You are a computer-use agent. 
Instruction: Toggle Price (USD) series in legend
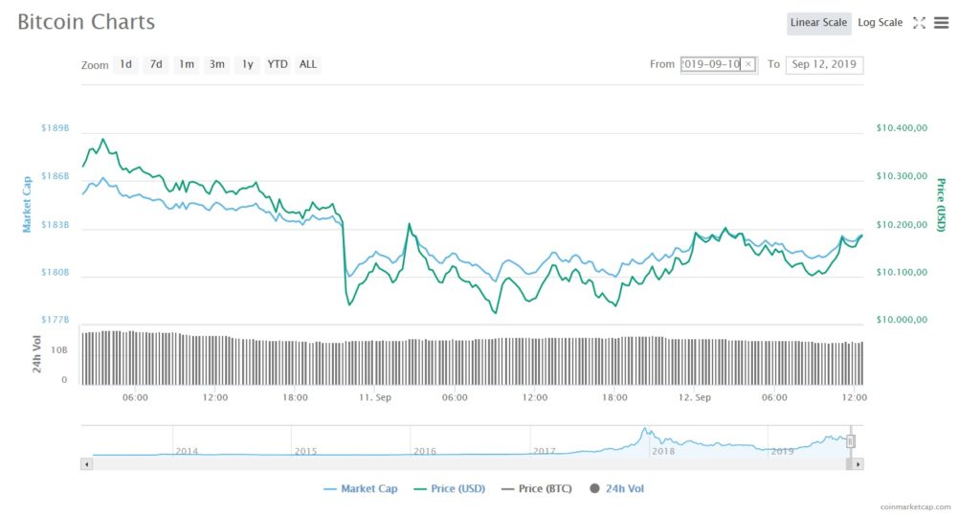pyautogui.click(x=450, y=489)
